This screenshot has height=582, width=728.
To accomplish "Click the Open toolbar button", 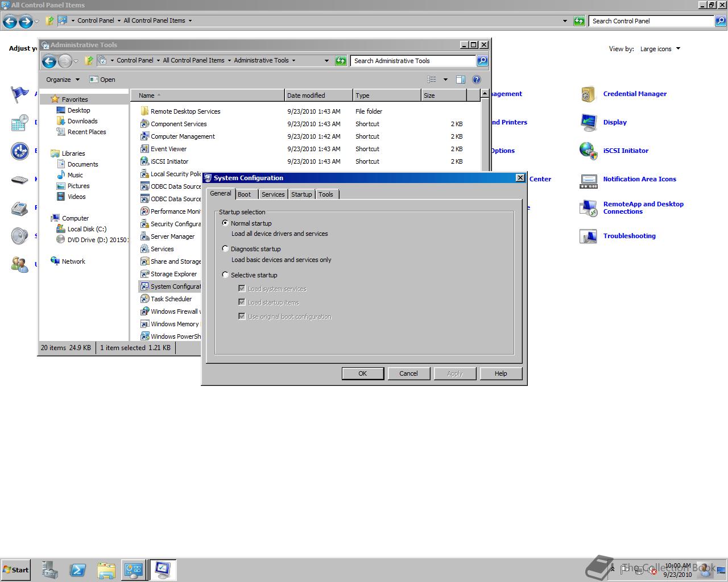I will [x=102, y=80].
